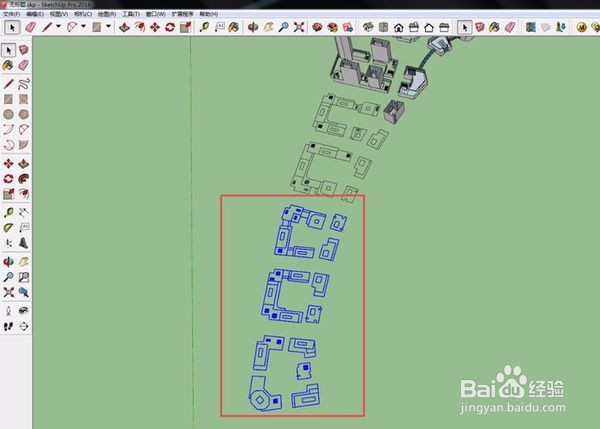Pick Offset tool in left tool palette
600x429 pixels.
click(x=24, y=194)
